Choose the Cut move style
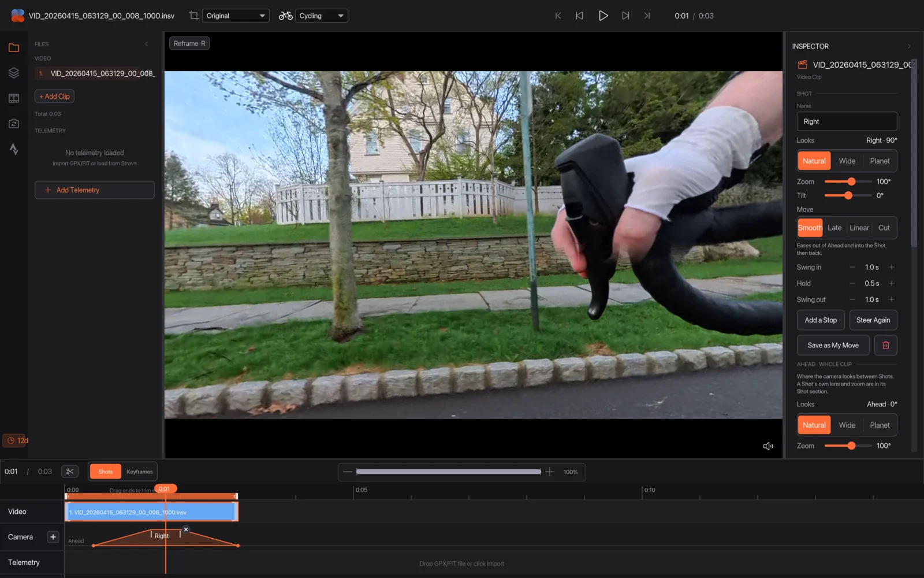 click(x=884, y=228)
